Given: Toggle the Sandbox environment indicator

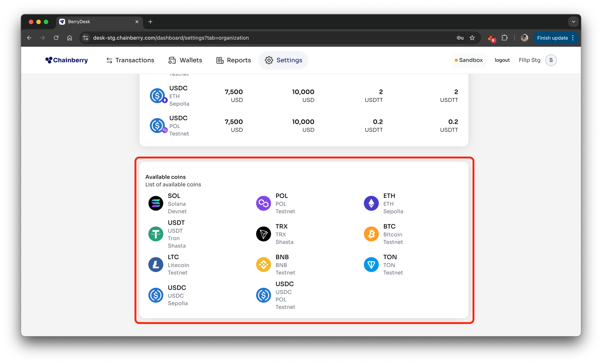Looking at the screenshot, I should pos(469,60).
